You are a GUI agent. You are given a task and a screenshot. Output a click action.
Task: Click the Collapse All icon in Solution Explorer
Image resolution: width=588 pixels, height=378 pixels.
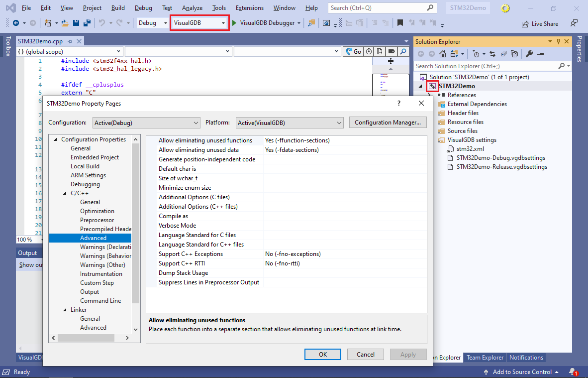click(503, 54)
